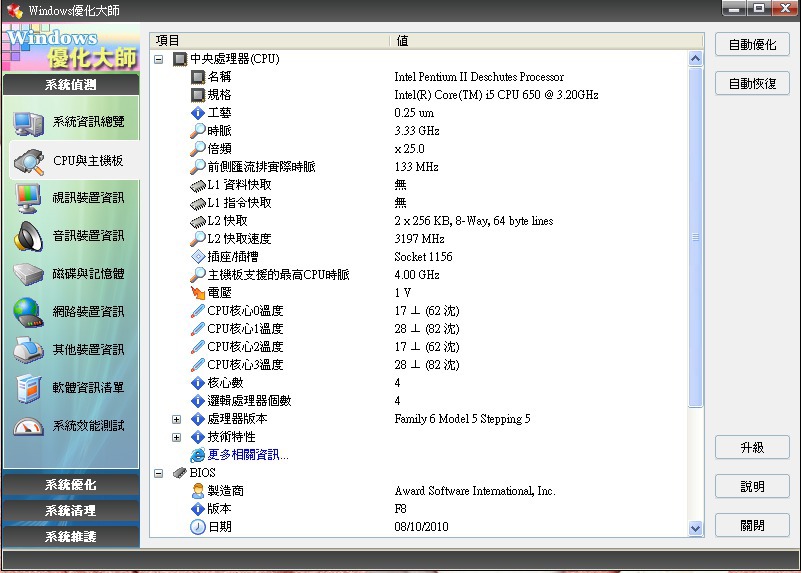
Task: Open the 更多相關資訊... link
Action: [247, 455]
